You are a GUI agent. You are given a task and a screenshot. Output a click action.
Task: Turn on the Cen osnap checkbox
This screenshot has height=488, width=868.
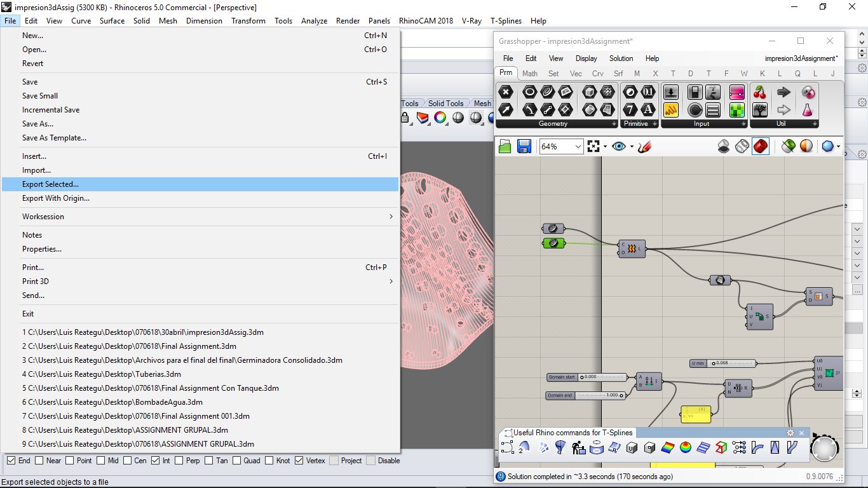coord(128,461)
